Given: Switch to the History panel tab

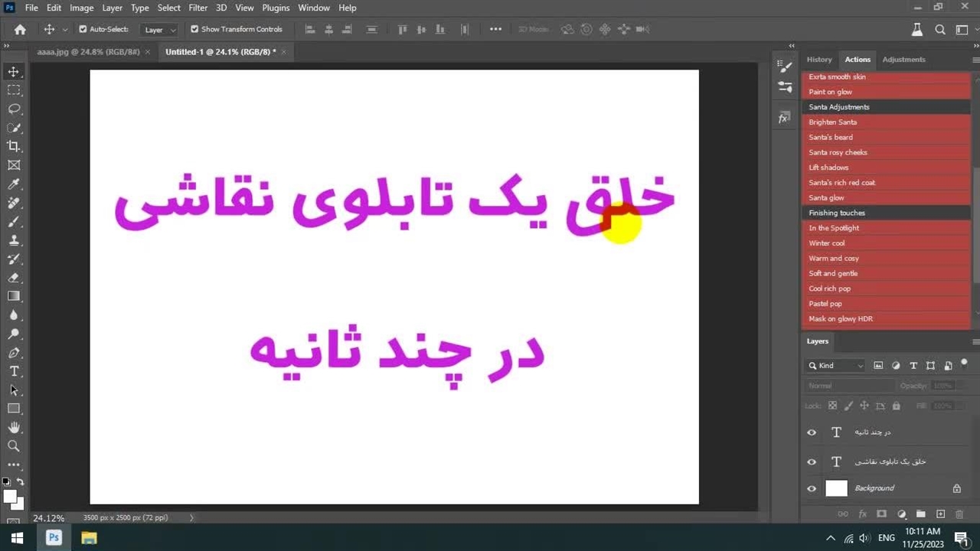Looking at the screenshot, I should coord(818,60).
